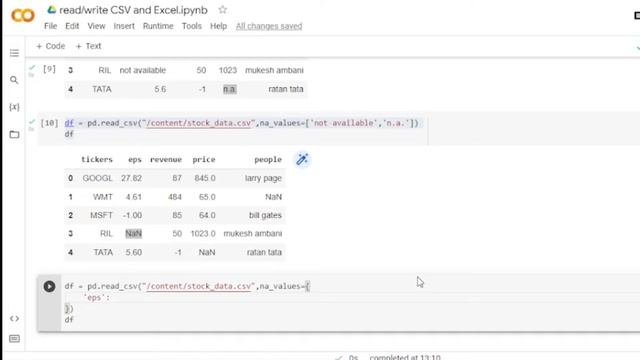Click the bill gates cell
Screen dimensions: 640x360
pyautogui.click(x=265, y=215)
